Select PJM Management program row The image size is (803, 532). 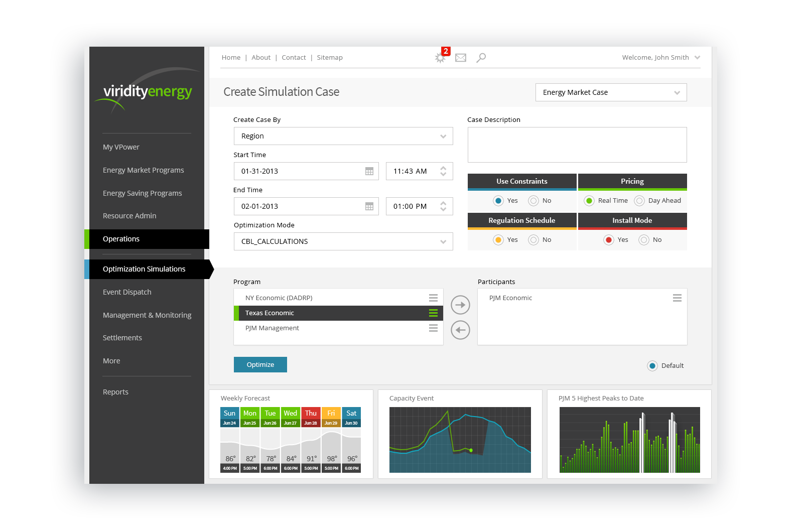point(338,328)
